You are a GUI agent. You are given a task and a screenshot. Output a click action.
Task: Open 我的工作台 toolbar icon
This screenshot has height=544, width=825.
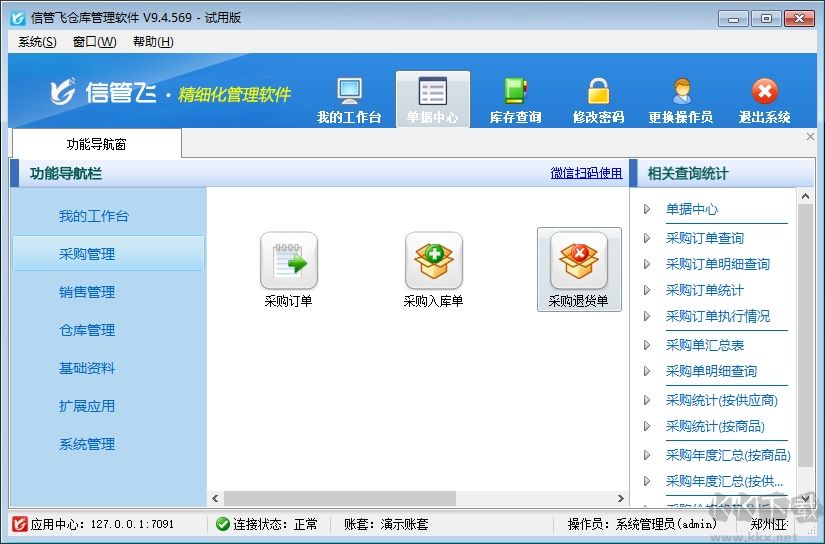349,100
